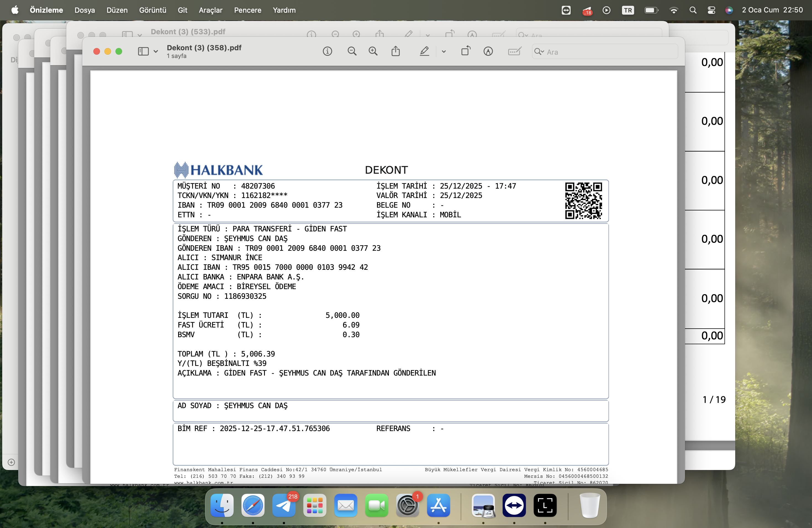Open TeamViewer menu bar icon
812x528 pixels.
[566, 10]
